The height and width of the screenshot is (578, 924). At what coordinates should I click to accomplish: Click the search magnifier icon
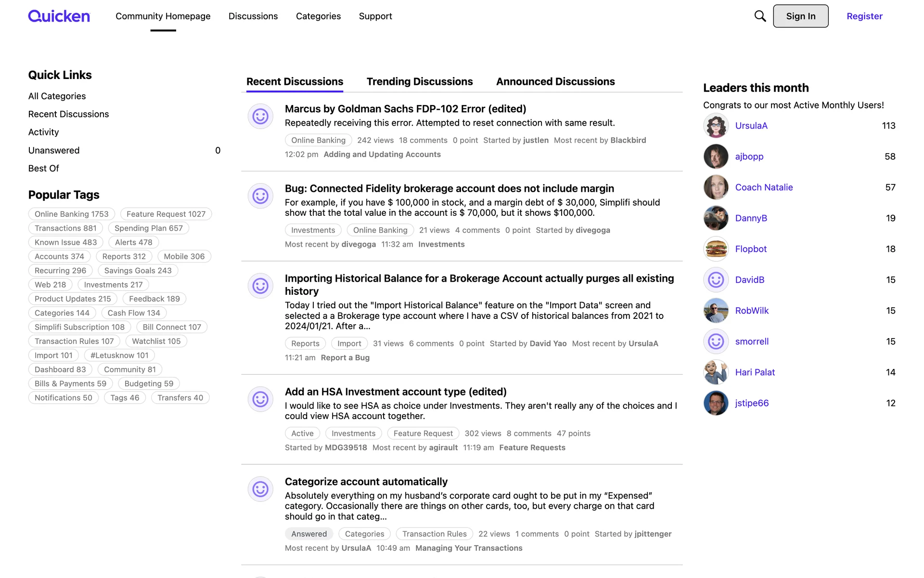pyautogui.click(x=760, y=16)
